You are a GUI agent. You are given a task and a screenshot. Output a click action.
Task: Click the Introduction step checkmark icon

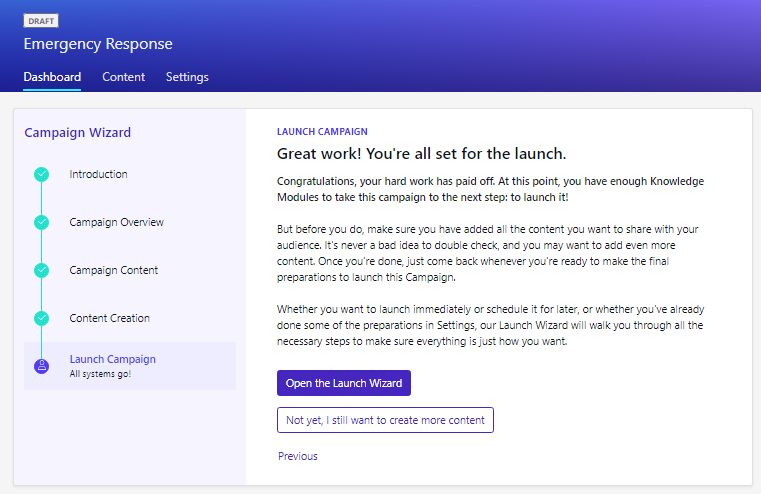(41, 174)
